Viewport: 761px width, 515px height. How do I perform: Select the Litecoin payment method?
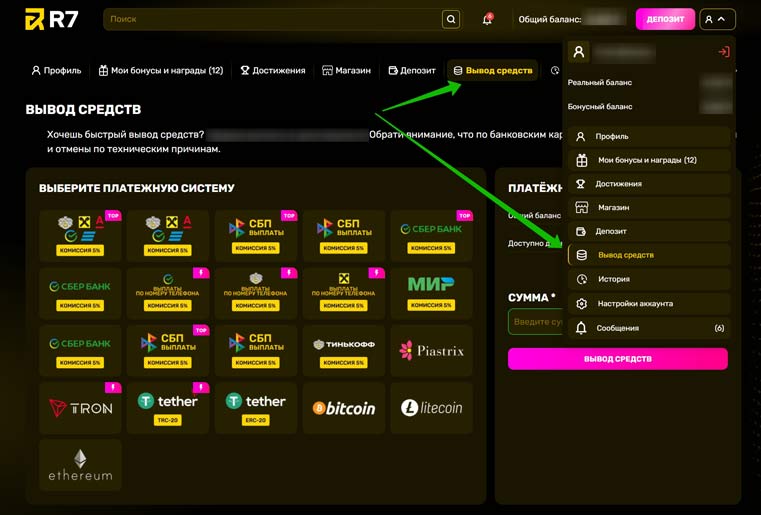[x=431, y=407]
